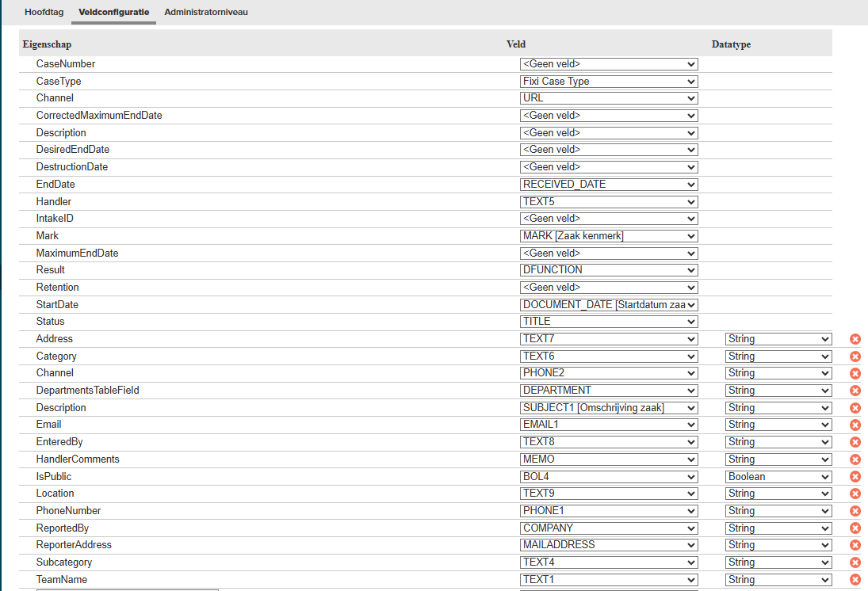This screenshot has width=868, height=591.
Task: Expand the Status dropdown set to TITLE
Action: point(609,322)
